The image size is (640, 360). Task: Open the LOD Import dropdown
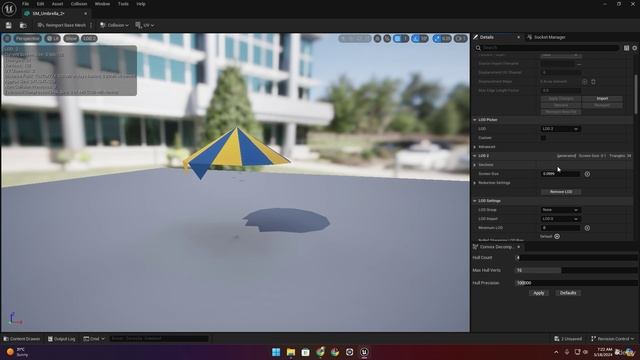coord(560,219)
